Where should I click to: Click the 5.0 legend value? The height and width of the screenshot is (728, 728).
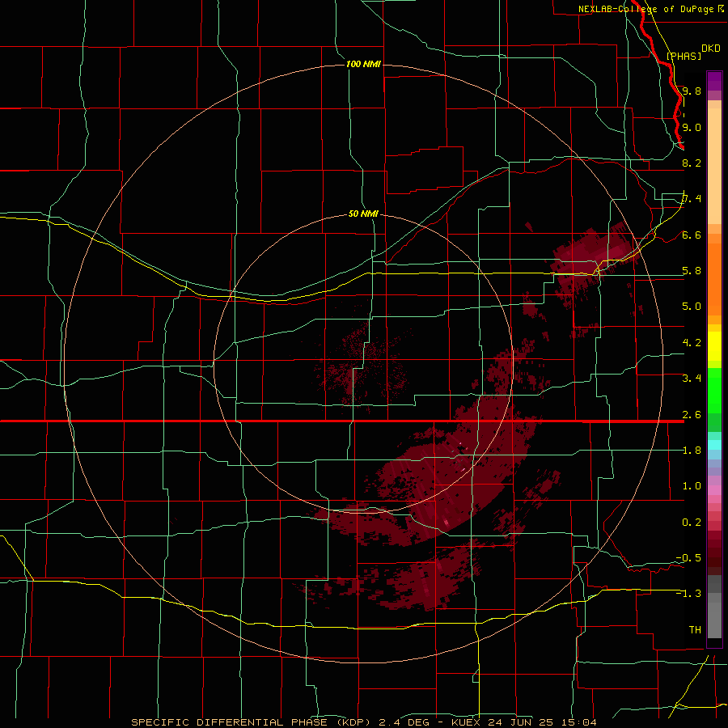pos(692,307)
